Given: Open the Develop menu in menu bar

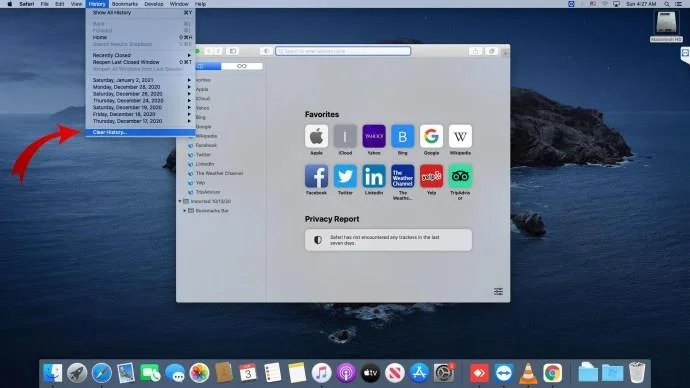Looking at the screenshot, I should (154, 4).
